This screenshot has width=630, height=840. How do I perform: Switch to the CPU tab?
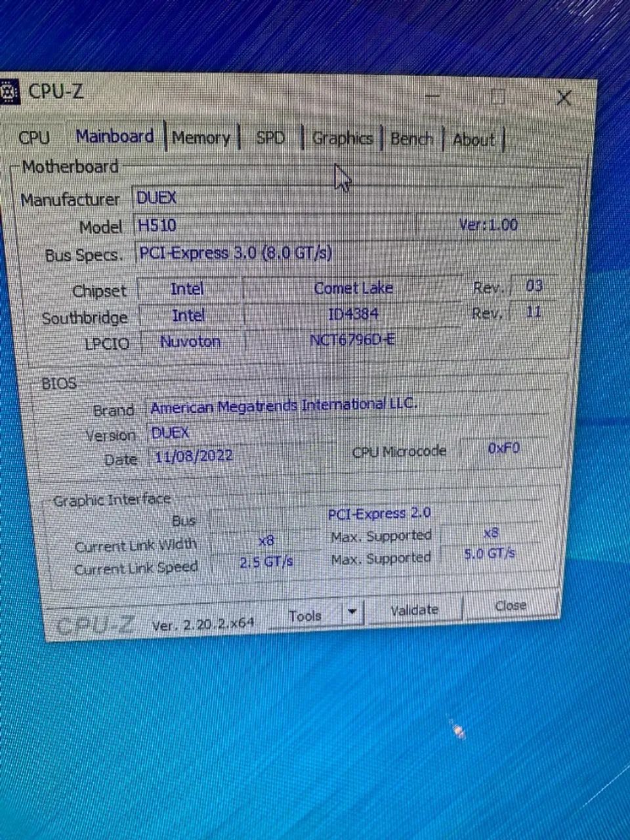[x=34, y=138]
